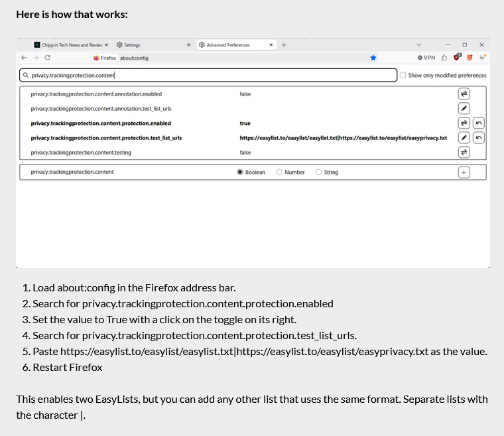The height and width of the screenshot is (436, 504).
Task: Click the search magnifier icon
Action: [x=26, y=75]
